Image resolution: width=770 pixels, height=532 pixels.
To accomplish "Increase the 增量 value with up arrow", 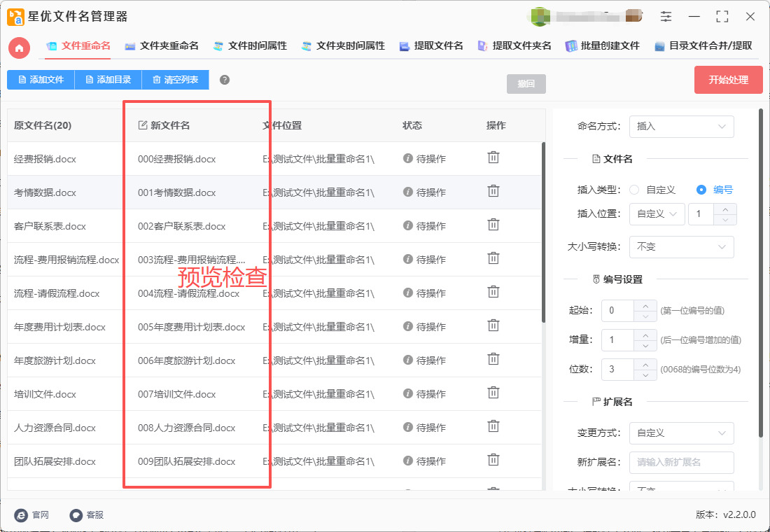I will click(645, 335).
